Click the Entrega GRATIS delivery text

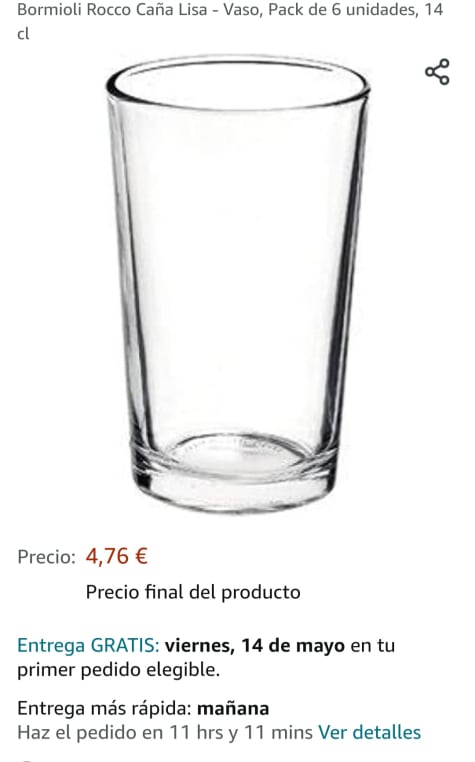pyautogui.click(x=88, y=645)
